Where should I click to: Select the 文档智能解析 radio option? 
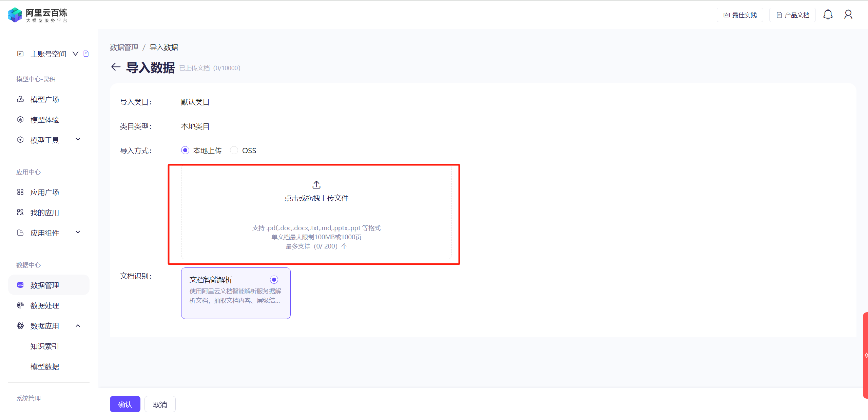(x=274, y=280)
